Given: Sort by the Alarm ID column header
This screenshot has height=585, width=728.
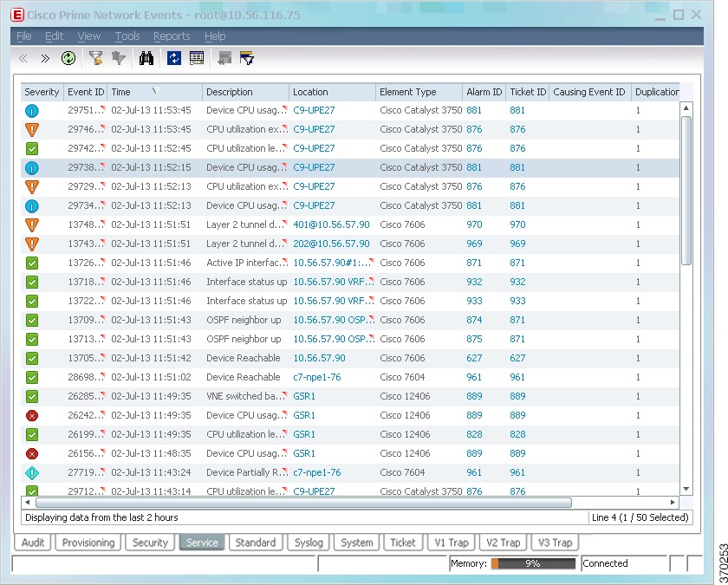Looking at the screenshot, I should tap(484, 92).
